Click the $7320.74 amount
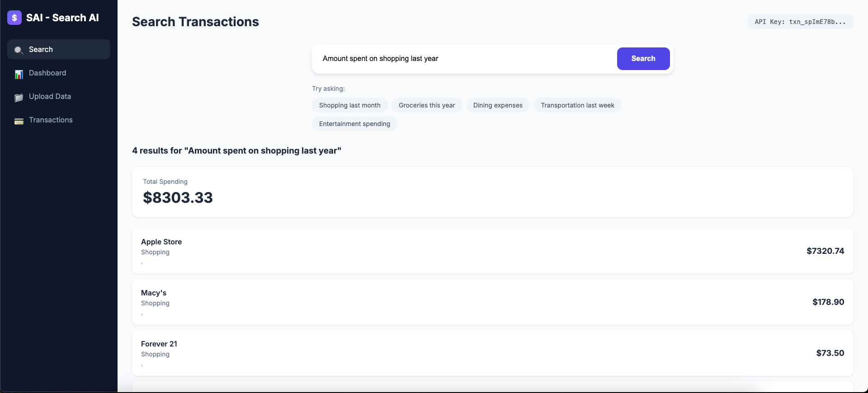The width and height of the screenshot is (868, 393). 825,251
